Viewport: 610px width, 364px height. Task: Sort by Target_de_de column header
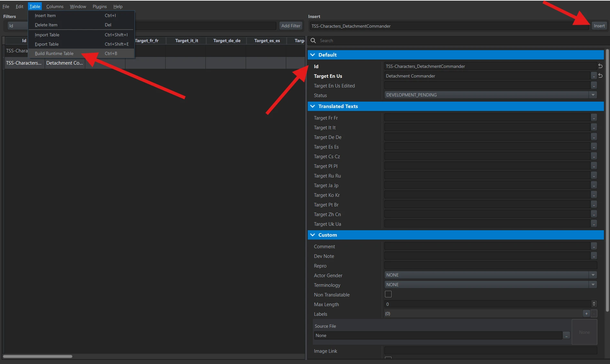point(227,41)
